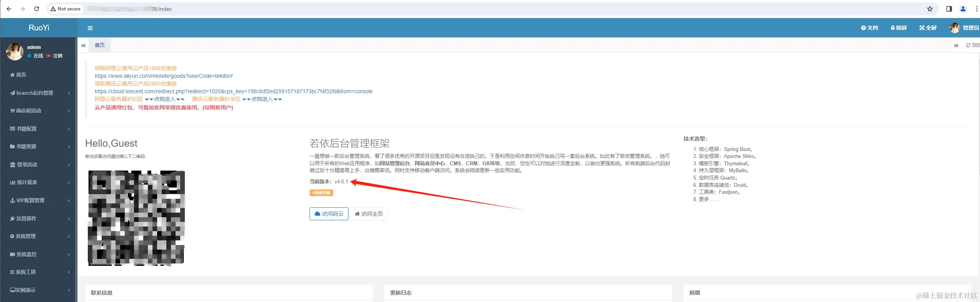Viewport: 980px width, 302px height.
Task: Click the 访问主页 button
Action: (x=369, y=214)
